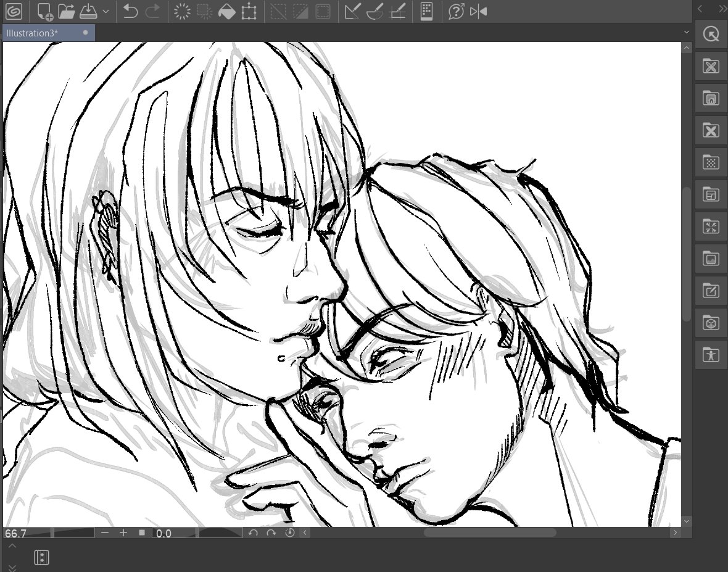The height and width of the screenshot is (572, 728).
Task: Open Clip Studio support help icon
Action: click(457, 11)
